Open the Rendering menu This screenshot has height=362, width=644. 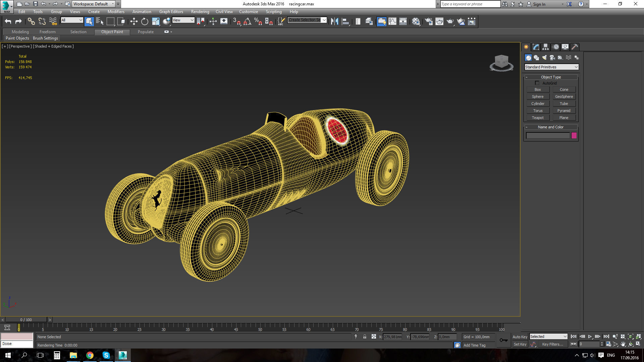pos(200,12)
